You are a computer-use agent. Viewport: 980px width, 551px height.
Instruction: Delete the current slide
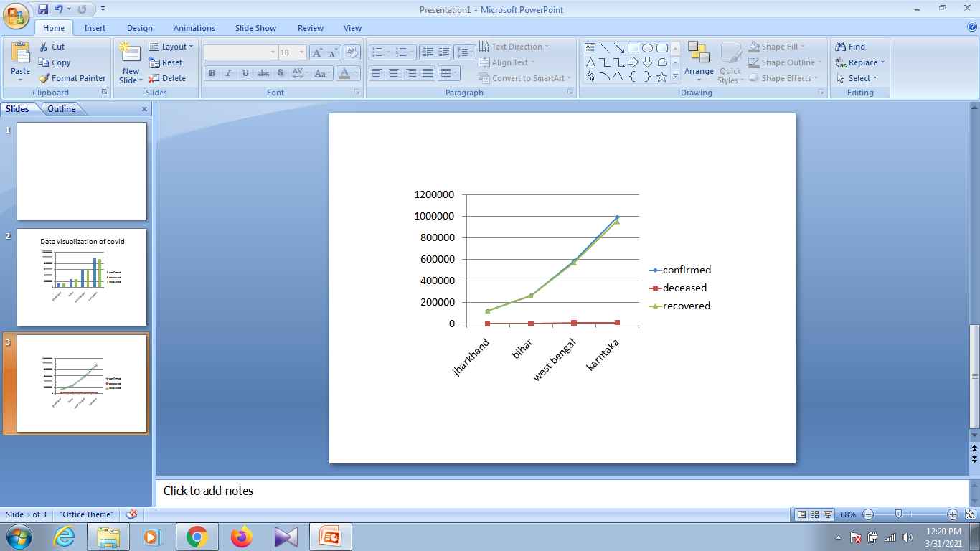coord(167,78)
